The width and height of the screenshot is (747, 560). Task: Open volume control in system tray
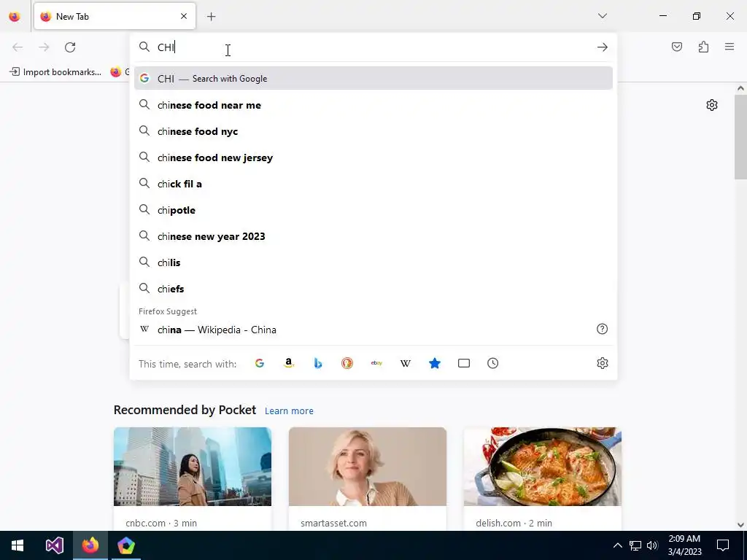click(x=652, y=545)
